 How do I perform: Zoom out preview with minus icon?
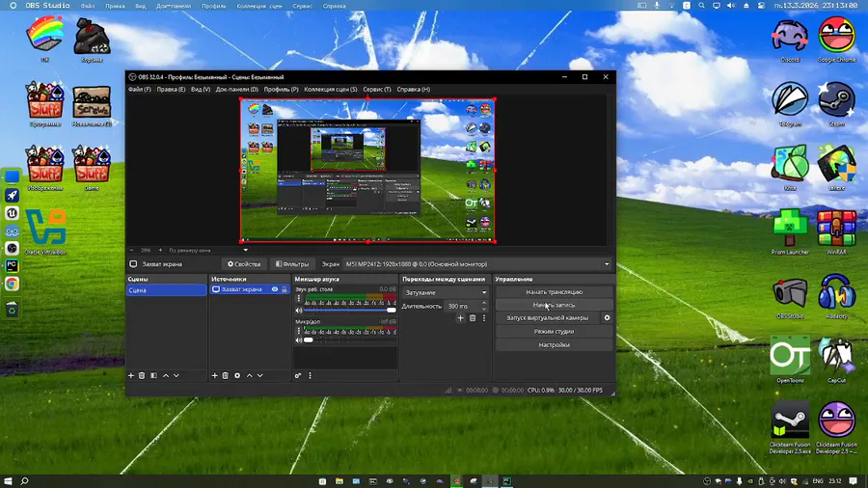pos(132,250)
